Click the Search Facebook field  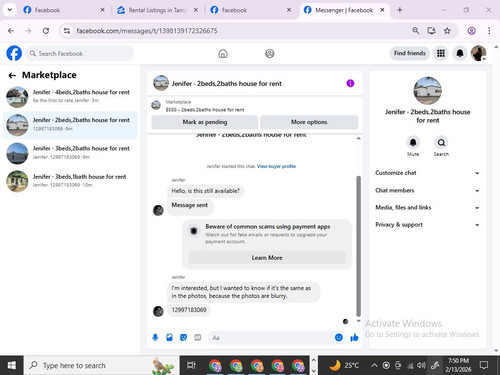pyautogui.click(x=80, y=53)
